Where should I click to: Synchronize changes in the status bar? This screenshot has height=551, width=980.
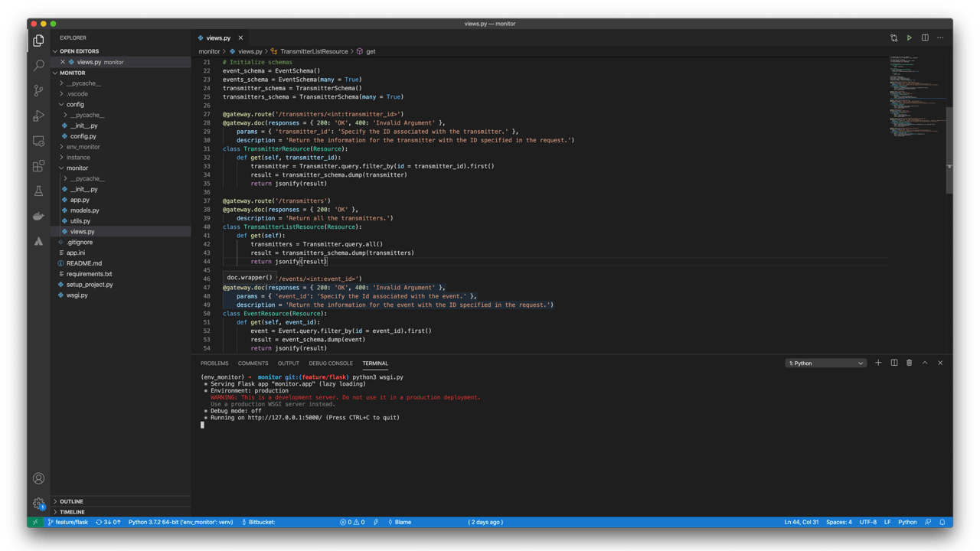click(108, 522)
